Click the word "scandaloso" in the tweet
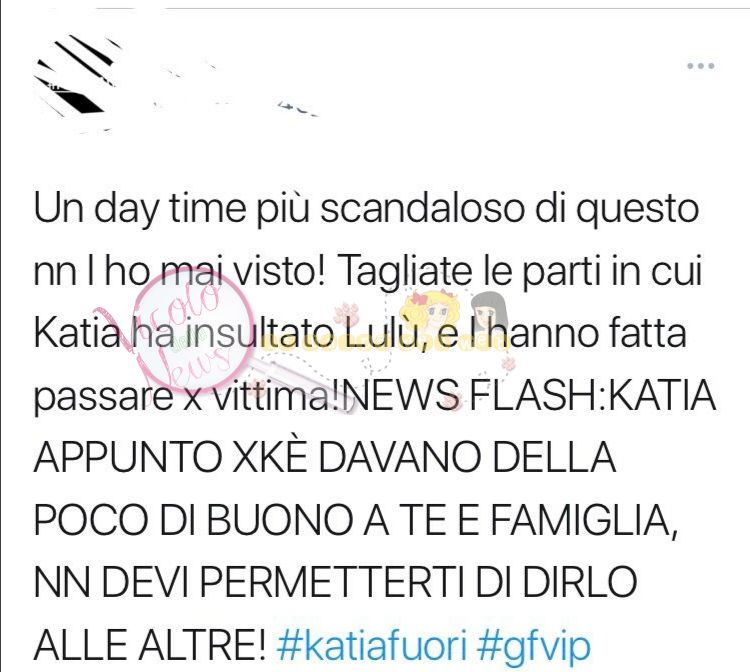The width and height of the screenshot is (750, 672). point(422,209)
